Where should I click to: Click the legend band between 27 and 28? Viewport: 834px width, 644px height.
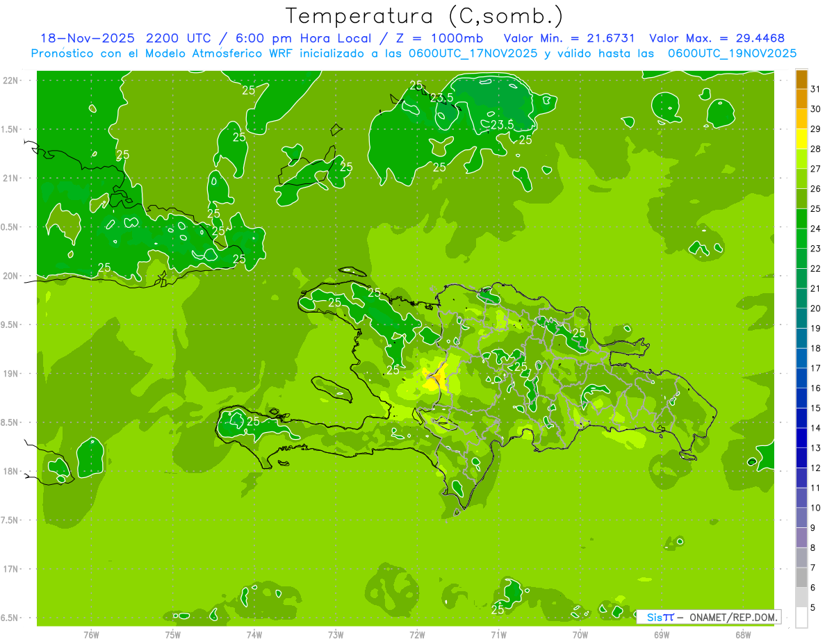(801, 159)
